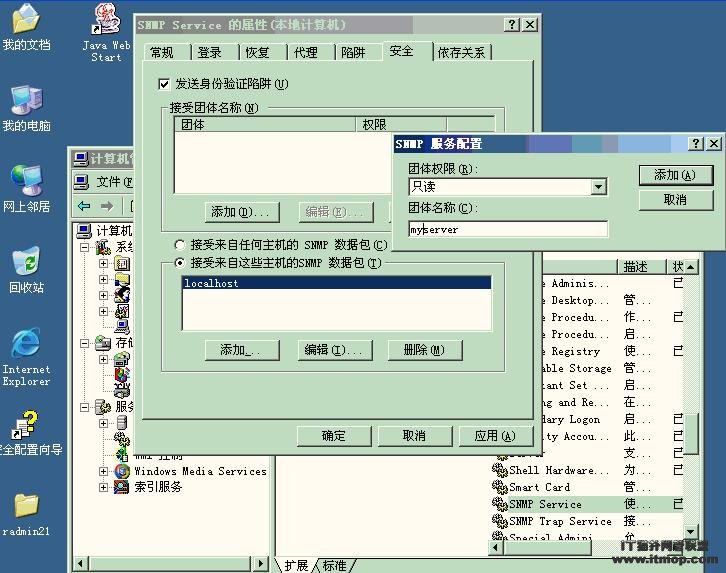The width and height of the screenshot is (726, 573).
Task: Click the help button in SNMP 服务配置 dialog
Action: coord(696,143)
